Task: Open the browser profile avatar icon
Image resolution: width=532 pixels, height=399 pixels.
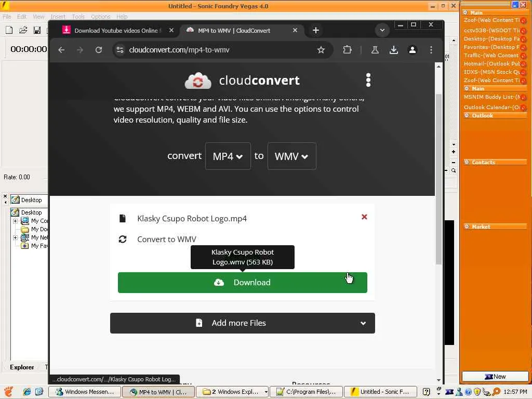Action: point(412,50)
